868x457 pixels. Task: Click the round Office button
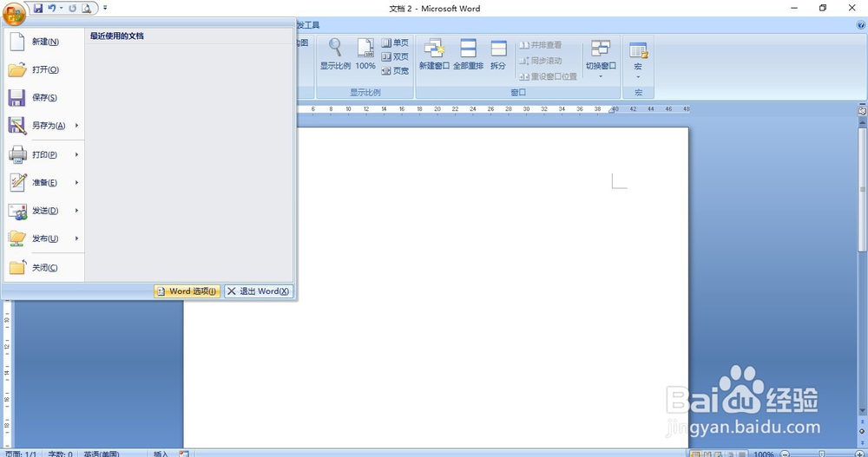click(x=14, y=13)
